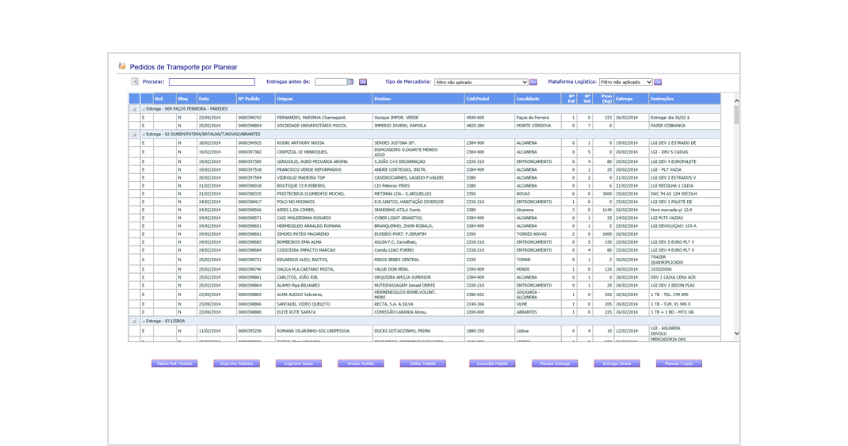Viewport: 848px width, 446px height.
Task: Click the page icon beside the Pedidos de Transporte title
Action: click(122, 66)
